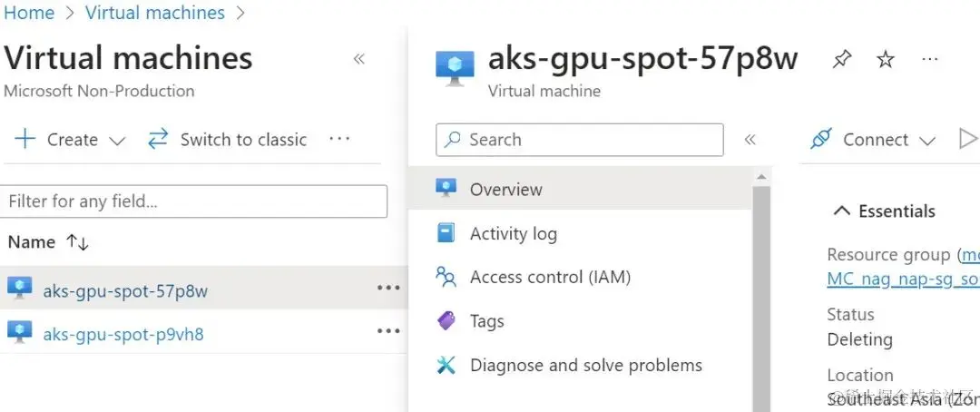Pin the aks-gpu-spot-57p8w resource
This screenshot has height=412, width=980.
click(842, 60)
